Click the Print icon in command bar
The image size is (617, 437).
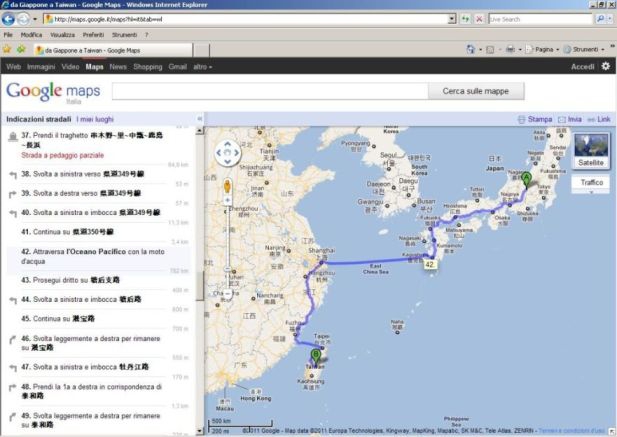click(x=510, y=49)
